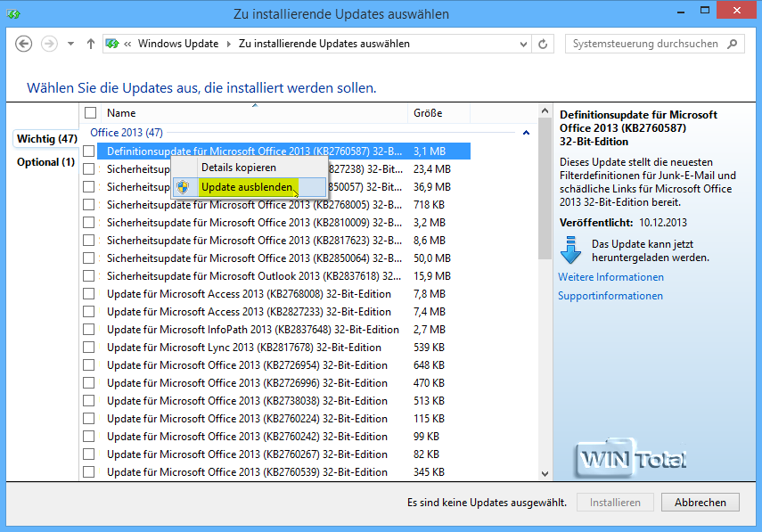Open Weitere Informationen link
The width and height of the screenshot is (762, 532).
[x=610, y=277]
